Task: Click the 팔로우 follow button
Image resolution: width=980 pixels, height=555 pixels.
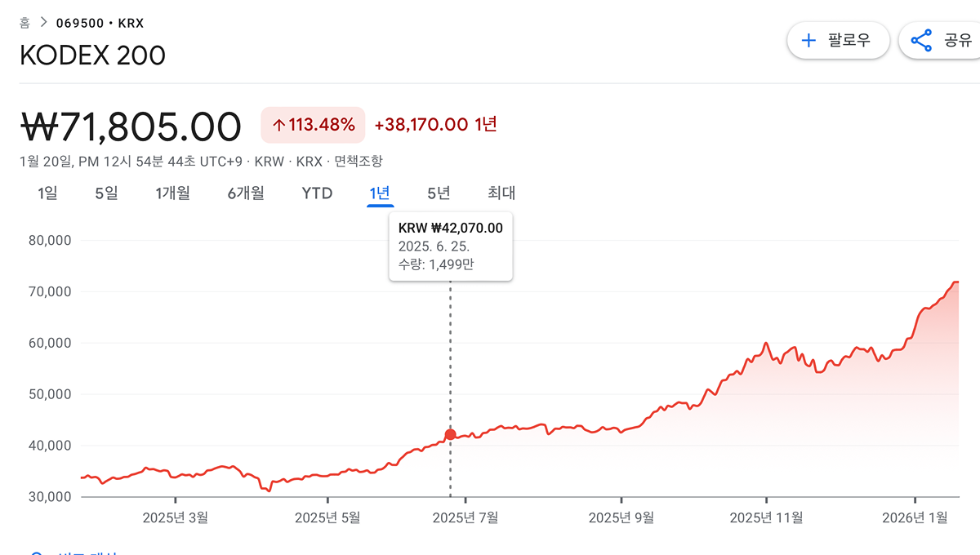Action: [838, 41]
